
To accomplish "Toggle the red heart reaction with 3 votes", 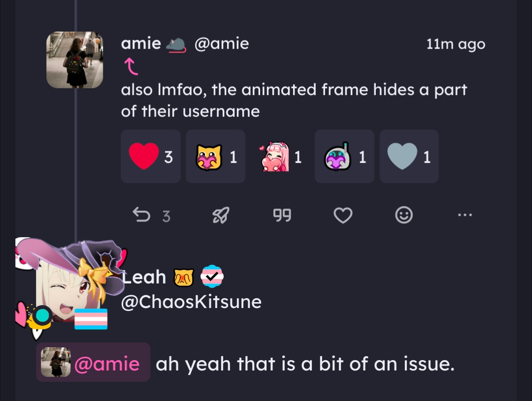I will pos(151,156).
